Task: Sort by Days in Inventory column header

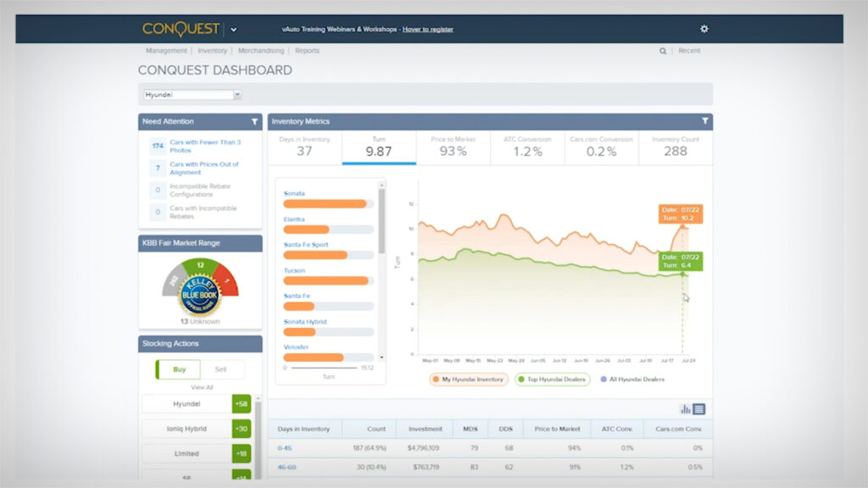Action: (x=304, y=429)
